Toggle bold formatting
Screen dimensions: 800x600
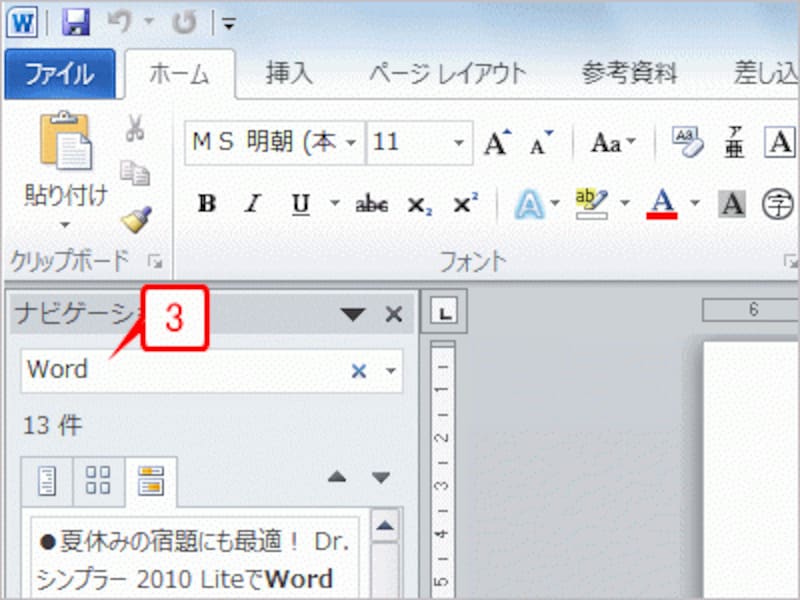click(x=207, y=204)
